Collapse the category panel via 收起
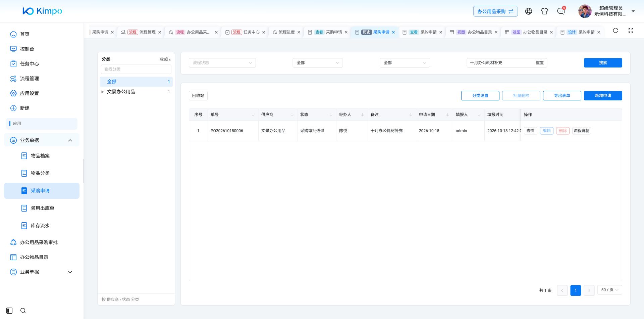 [x=165, y=59]
